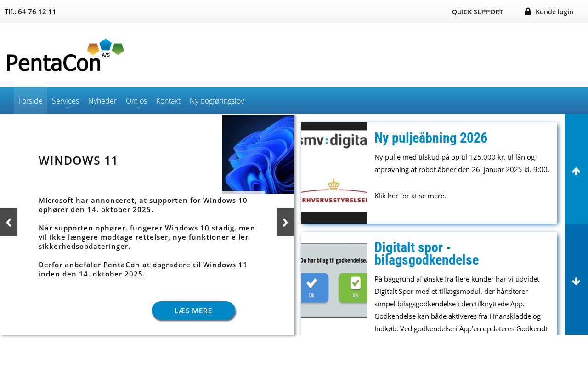
Task: Click the smv:digital Erhvervsstyrelsen thumbnail
Action: point(334,173)
